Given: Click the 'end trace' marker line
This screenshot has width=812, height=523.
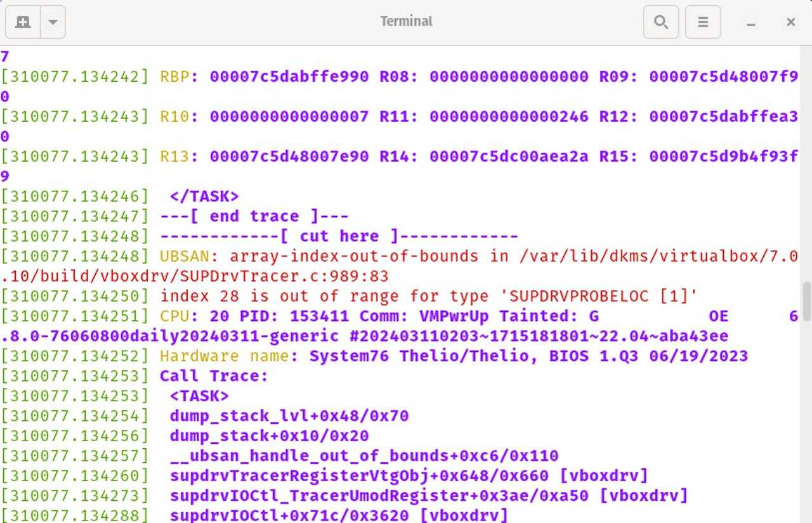Looking at the screenshot, I should pos(254,216).
